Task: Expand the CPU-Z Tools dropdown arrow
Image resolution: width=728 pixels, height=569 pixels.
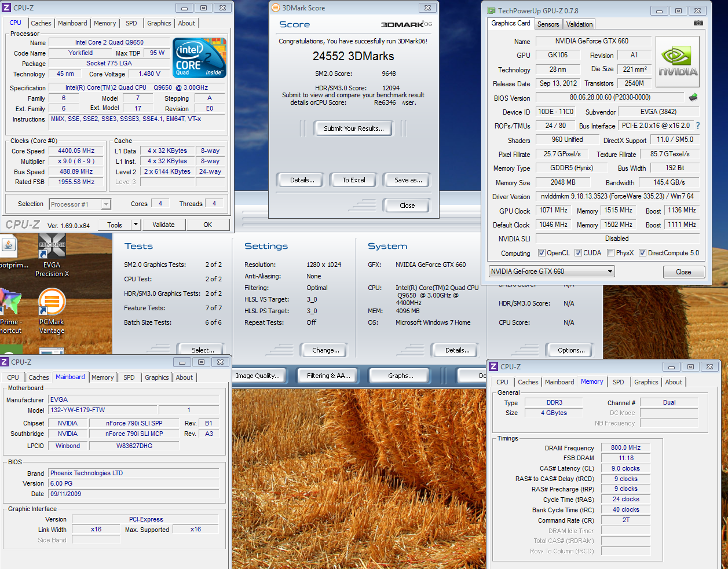Action: click(x=136, y=225)
